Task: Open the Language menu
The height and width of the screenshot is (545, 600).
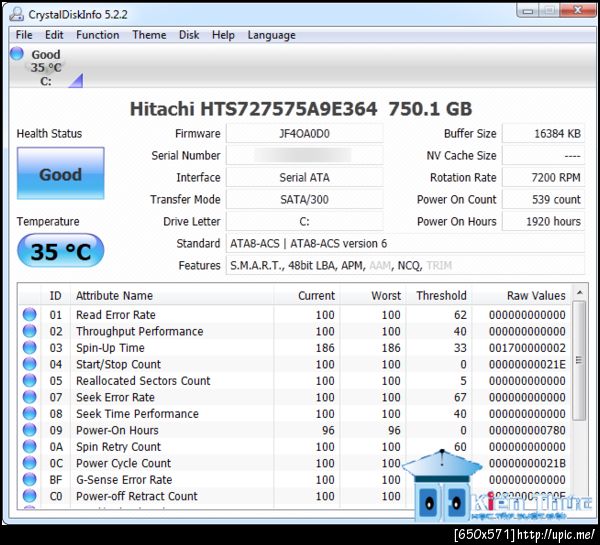Action: [x=271, y=35]
